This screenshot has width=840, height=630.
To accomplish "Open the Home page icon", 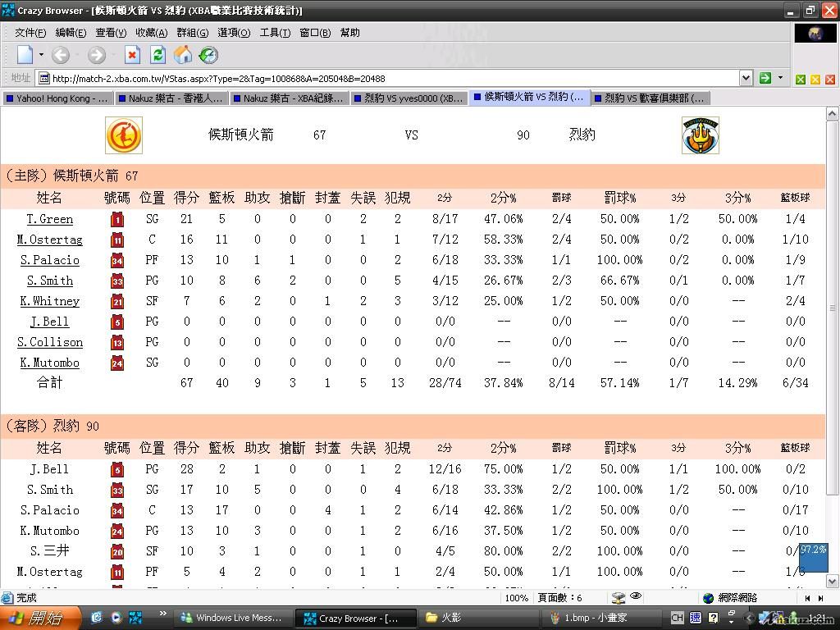I will 183,55.
